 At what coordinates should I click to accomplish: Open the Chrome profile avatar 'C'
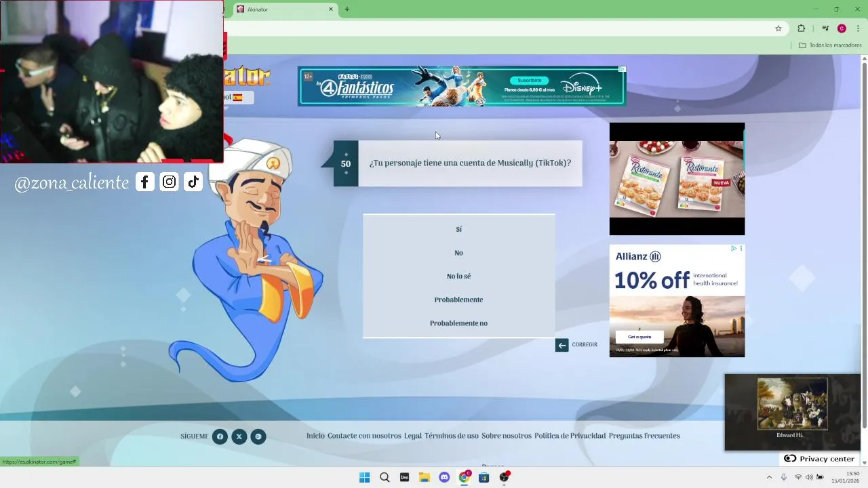(x=842, y=28)
